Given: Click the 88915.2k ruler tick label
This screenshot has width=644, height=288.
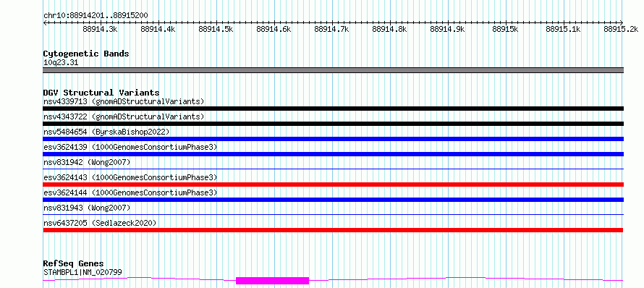Looking at the screenshot, I should (622, 29).
